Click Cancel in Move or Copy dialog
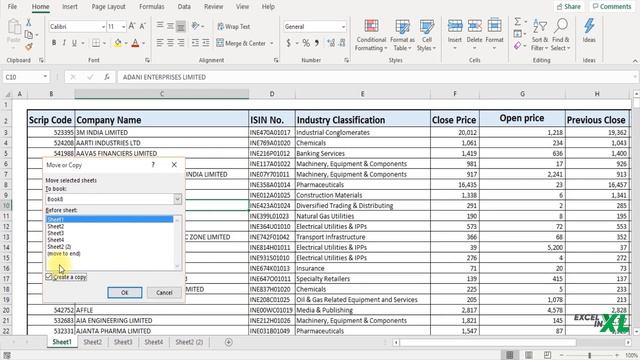The image size is (640, 360). [164, 293]
